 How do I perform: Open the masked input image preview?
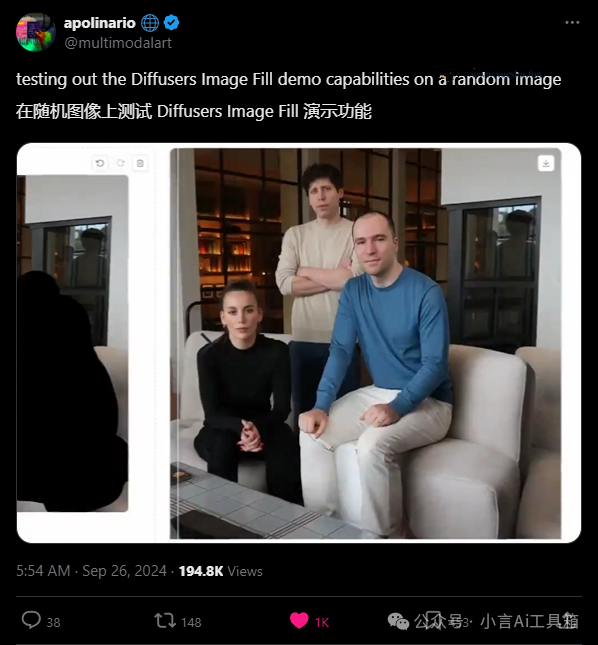tap(72, 343)
